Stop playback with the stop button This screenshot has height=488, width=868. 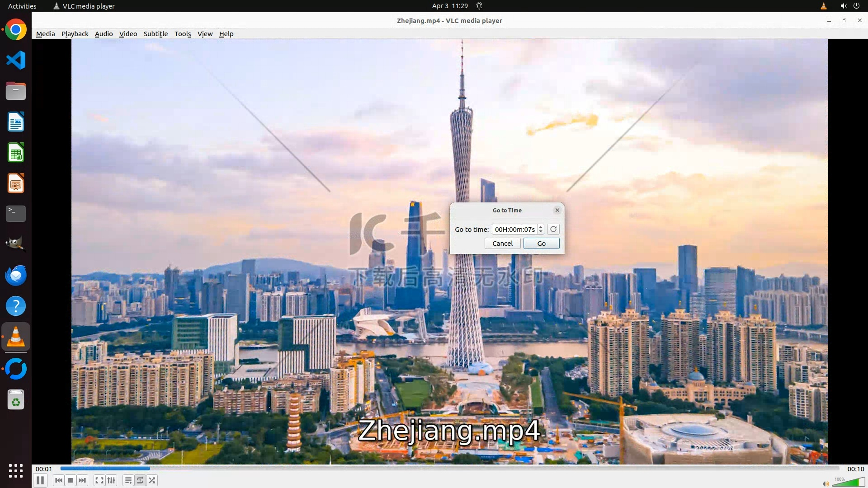click(x=71, y=480)
